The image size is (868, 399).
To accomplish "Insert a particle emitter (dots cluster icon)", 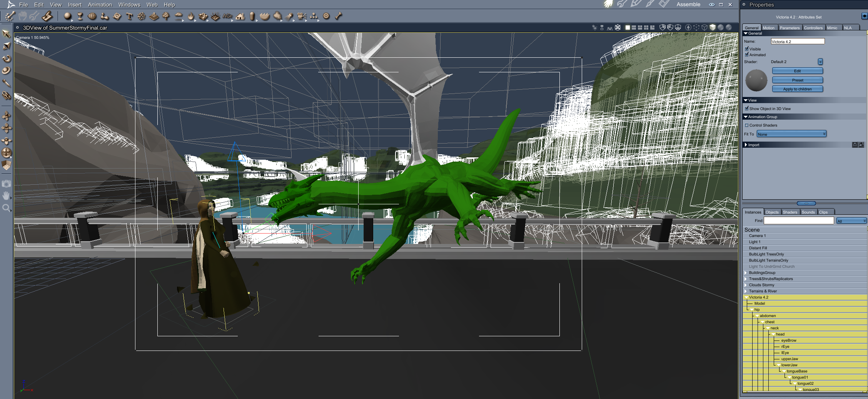I will [x=142, y=16].
